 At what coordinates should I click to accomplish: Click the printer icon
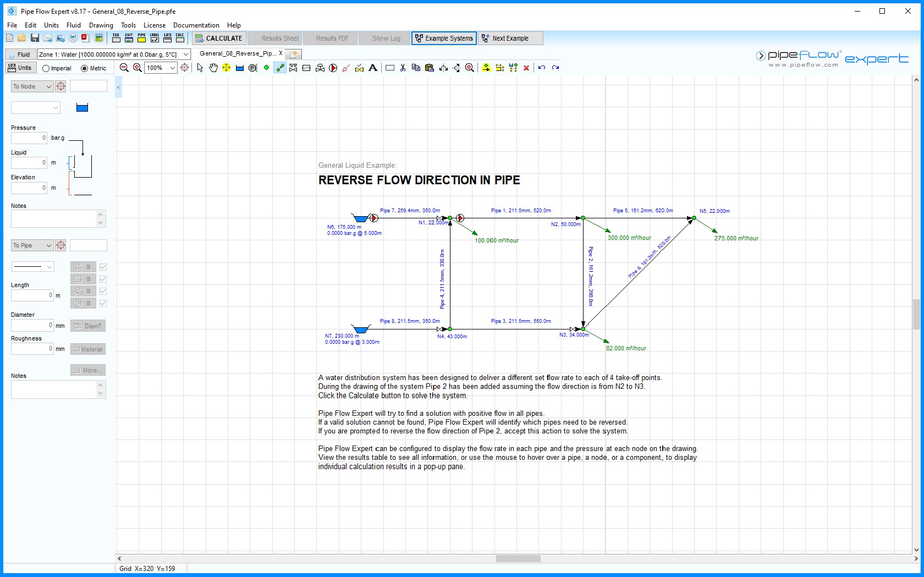[73, 38]
